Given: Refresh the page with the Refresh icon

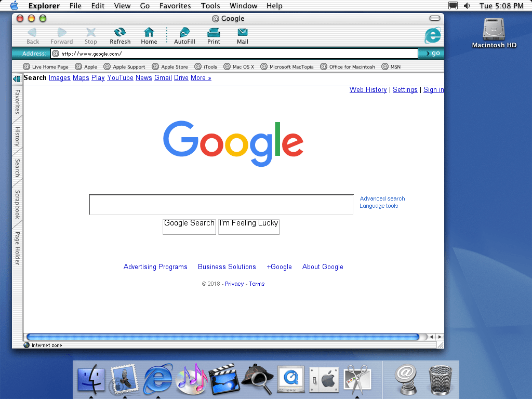Looking at the screenshot, I should pyautogui.click(x=120, y=33).
